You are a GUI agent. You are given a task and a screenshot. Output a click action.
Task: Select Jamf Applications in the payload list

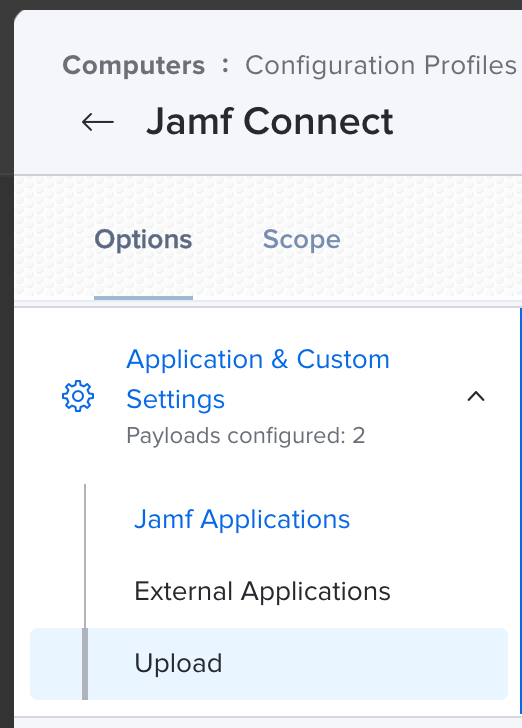pos(242,519)
